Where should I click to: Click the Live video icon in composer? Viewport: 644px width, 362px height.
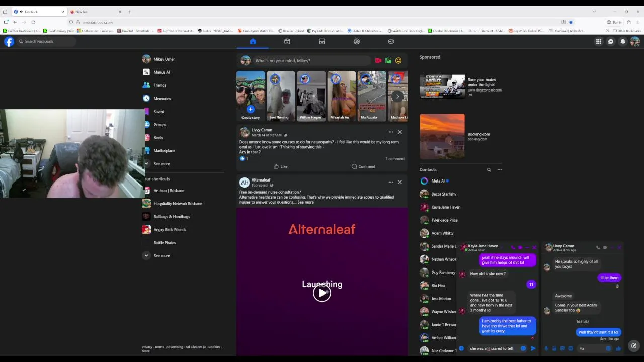click(378, 61)
